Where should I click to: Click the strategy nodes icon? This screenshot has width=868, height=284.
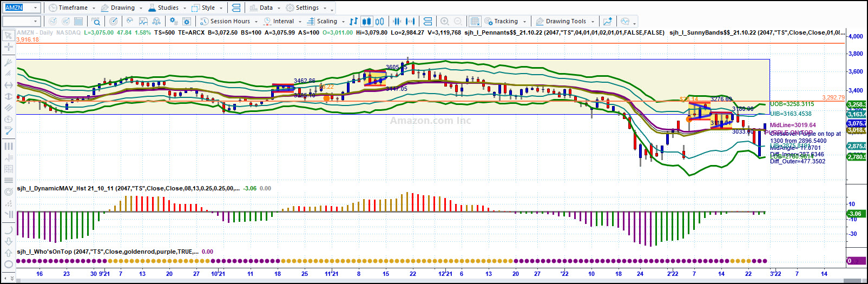tap(156, 21)
